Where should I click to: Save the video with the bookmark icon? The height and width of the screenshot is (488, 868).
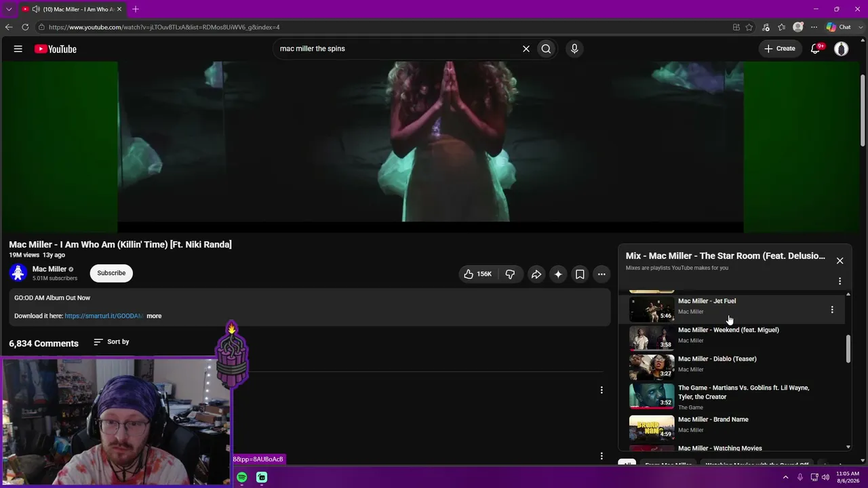580,274
